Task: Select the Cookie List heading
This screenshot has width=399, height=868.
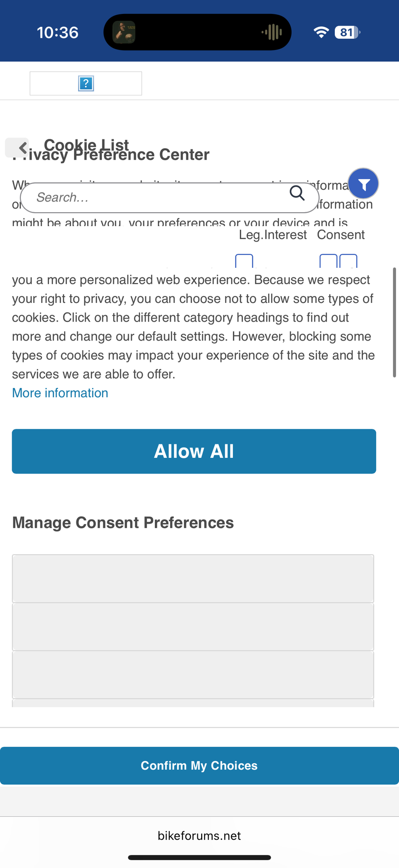Action: (x=87, y=145)
